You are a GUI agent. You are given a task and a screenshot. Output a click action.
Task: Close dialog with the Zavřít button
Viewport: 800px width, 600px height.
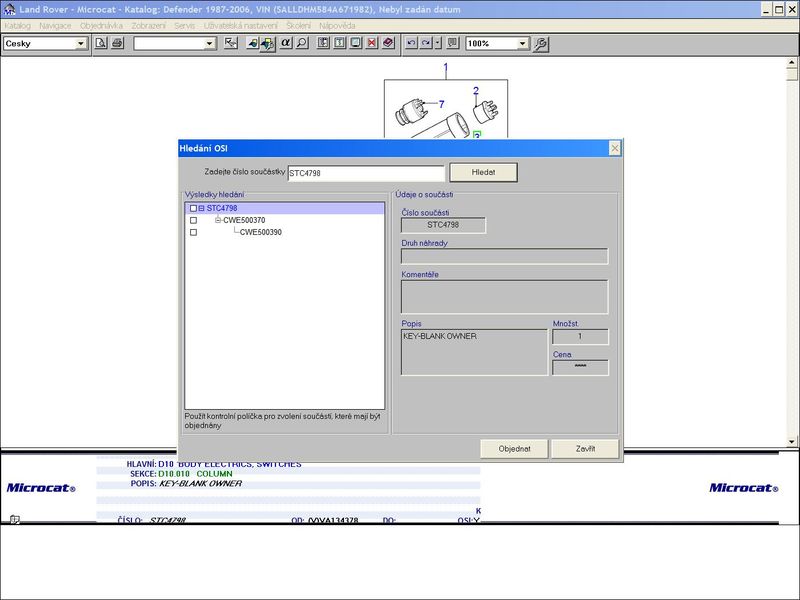[585, 449]
